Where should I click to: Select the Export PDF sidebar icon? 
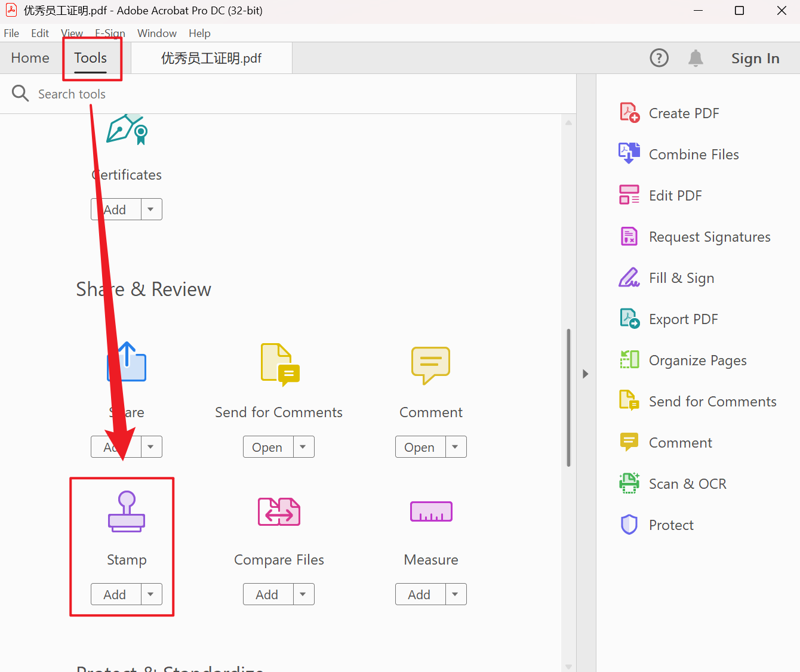629,319
